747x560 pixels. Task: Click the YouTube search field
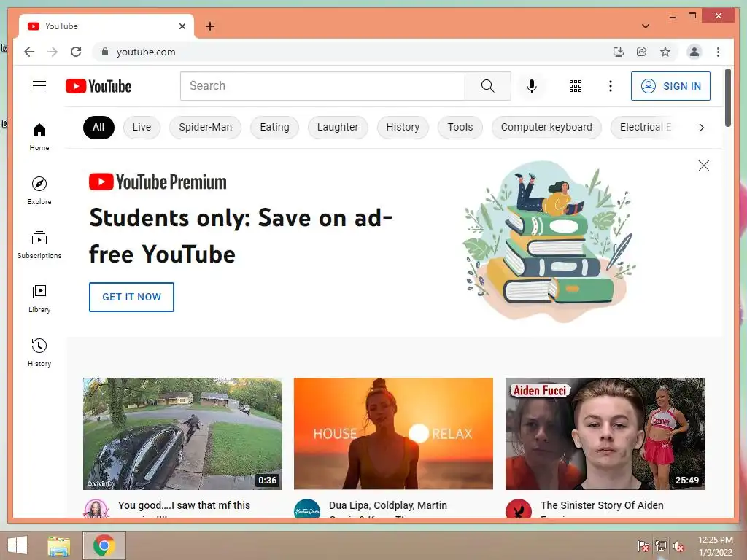coord(322,86)
